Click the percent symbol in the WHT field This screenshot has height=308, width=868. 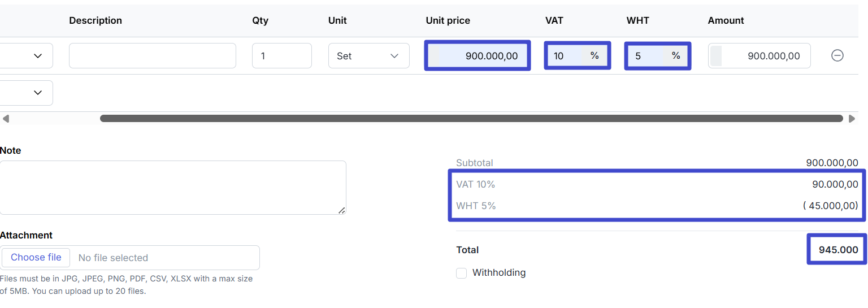click(675, 55)
